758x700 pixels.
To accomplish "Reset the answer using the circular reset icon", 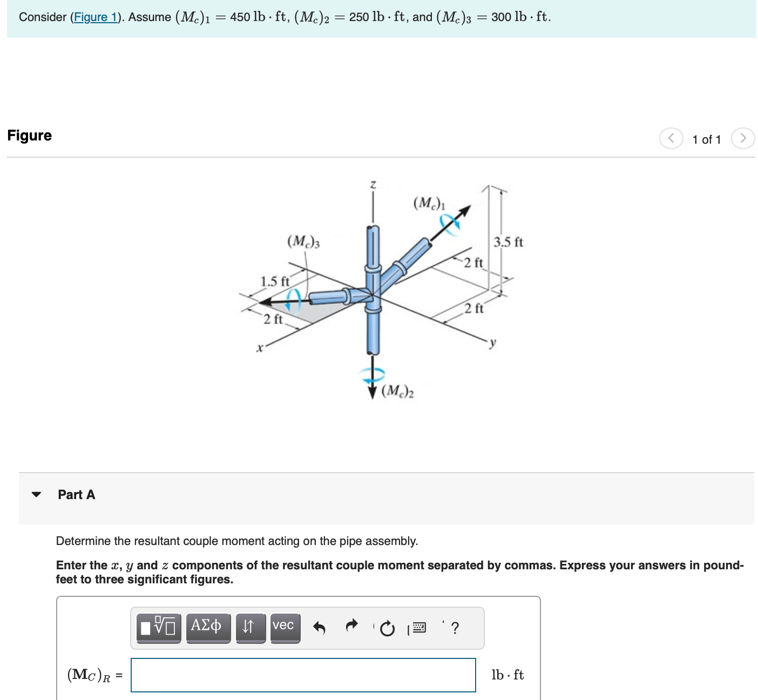I will [x=388, y=628].
